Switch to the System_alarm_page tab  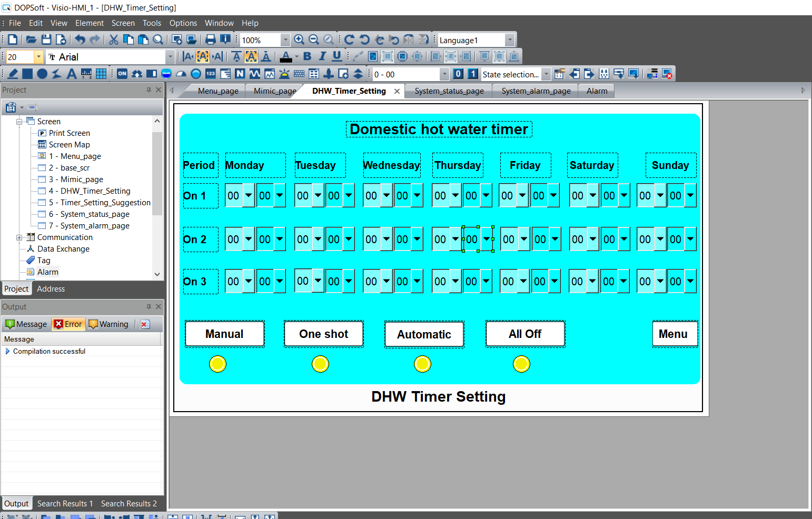(x=535, y=91)
